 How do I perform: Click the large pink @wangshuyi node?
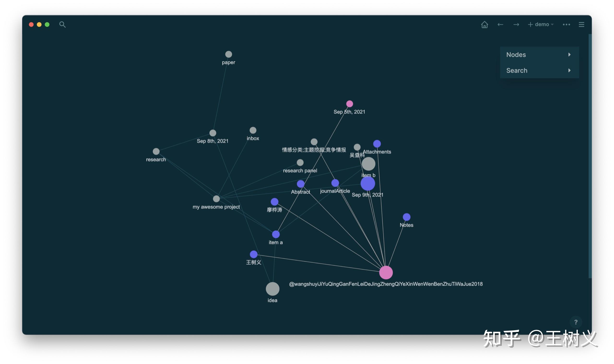tap(386, 273)
